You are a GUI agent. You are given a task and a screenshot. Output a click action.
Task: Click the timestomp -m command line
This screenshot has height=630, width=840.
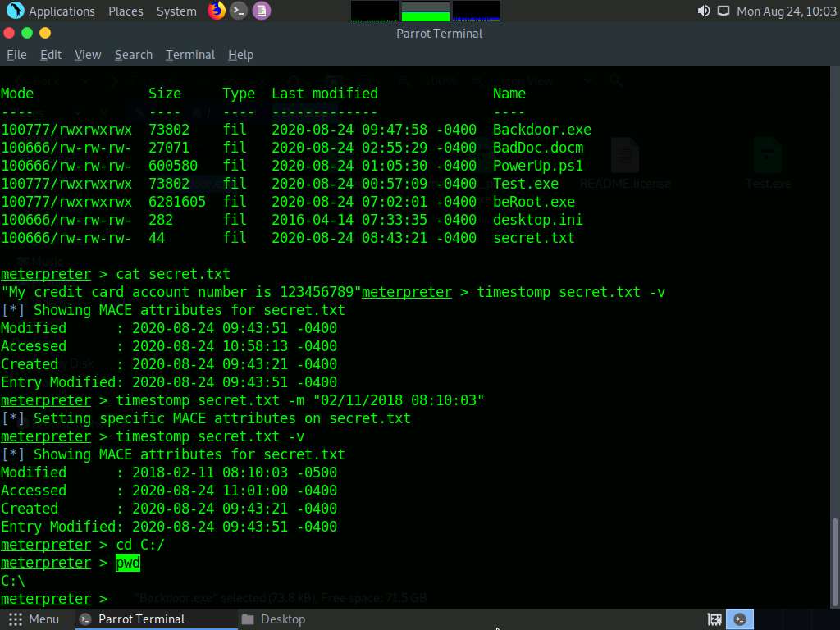coord(300,400)
